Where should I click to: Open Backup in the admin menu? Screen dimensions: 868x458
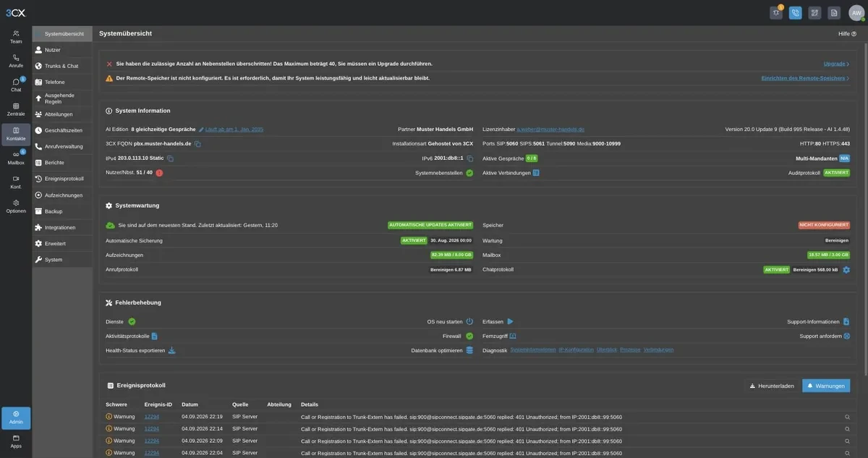pos(62,211)
